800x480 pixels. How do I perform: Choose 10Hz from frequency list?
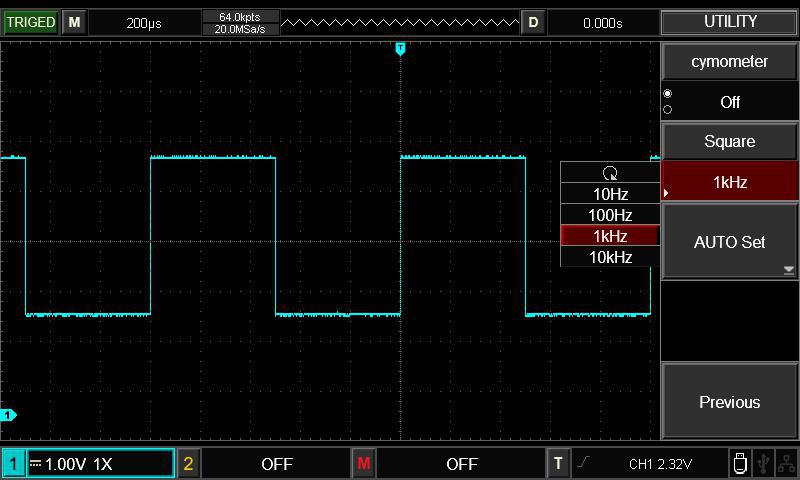610,194
